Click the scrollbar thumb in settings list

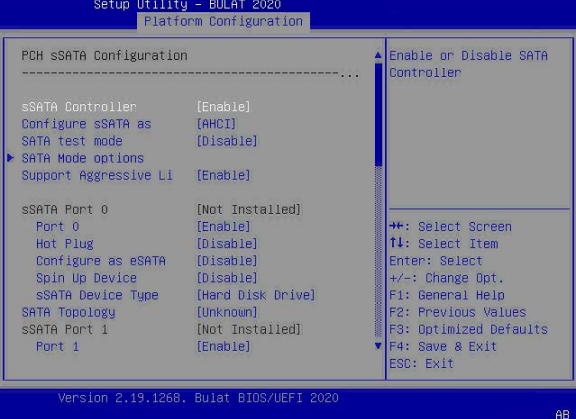click(378, 115)
